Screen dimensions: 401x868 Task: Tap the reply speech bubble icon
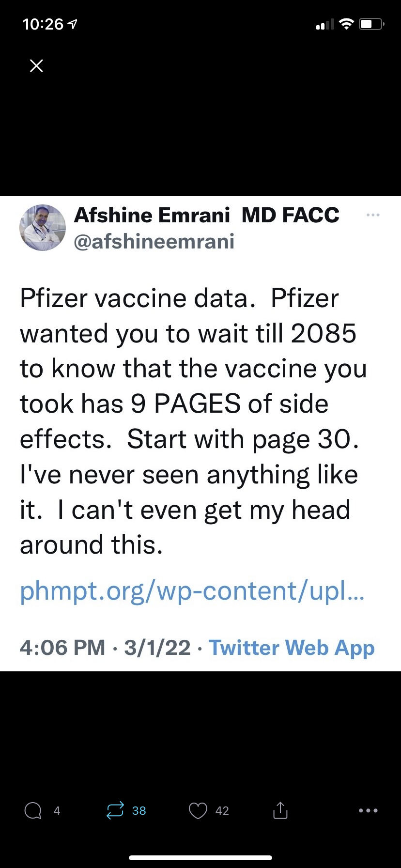tap(33, 810)
